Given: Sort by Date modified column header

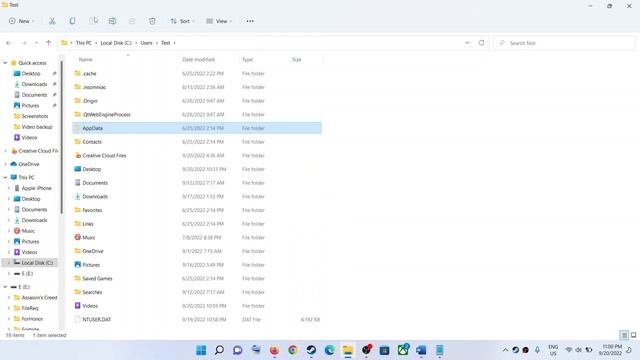Looking at the screenshot, I should click(x=198, y=60).
